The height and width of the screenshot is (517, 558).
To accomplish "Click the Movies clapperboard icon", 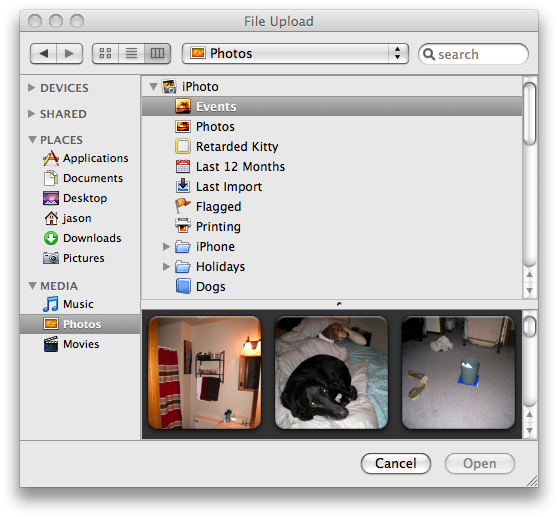I will pyautogui.click(x=51, y=344).
